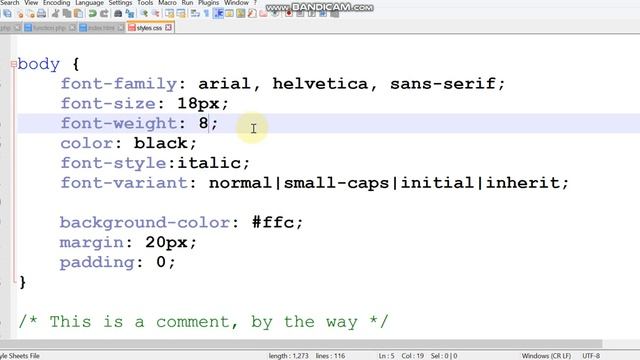Screen dimensions: 640x360
Task: Click the Ln : 5 status entry
Action: (x=386, y=356)
